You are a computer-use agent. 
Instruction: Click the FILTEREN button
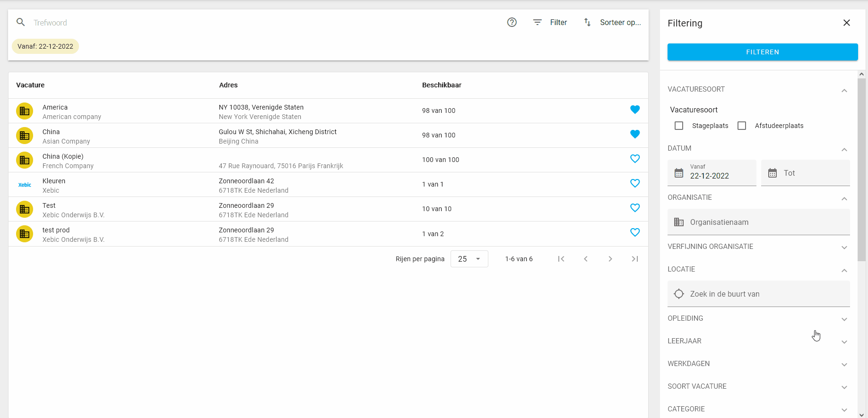[763, 52]
